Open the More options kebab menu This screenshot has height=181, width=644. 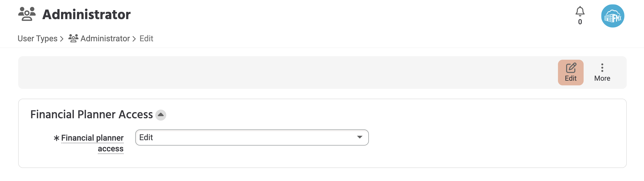point(602,72)
